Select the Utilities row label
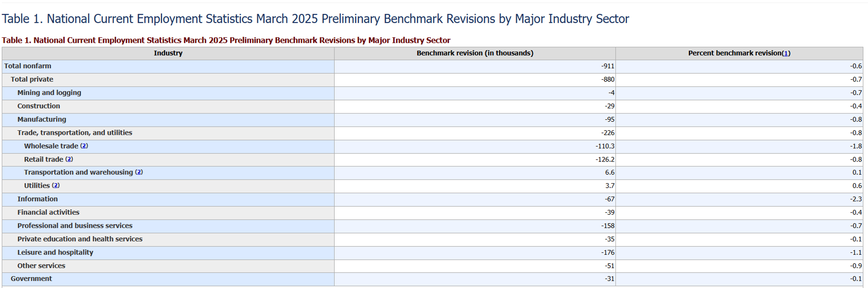Image resolution: width=868 pixels, height=288 pixels. click(x=37, y=186)
